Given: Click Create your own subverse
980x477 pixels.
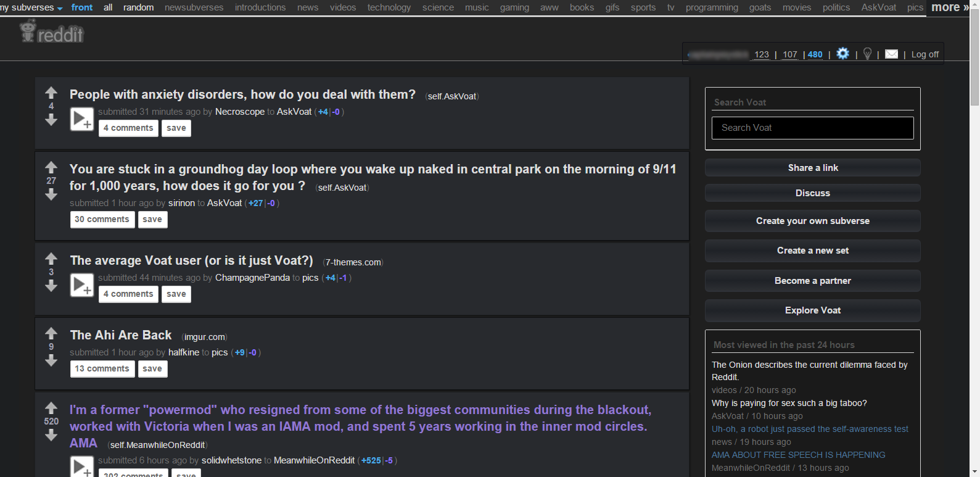Looking at the screenshot, I should coord(813,221).
